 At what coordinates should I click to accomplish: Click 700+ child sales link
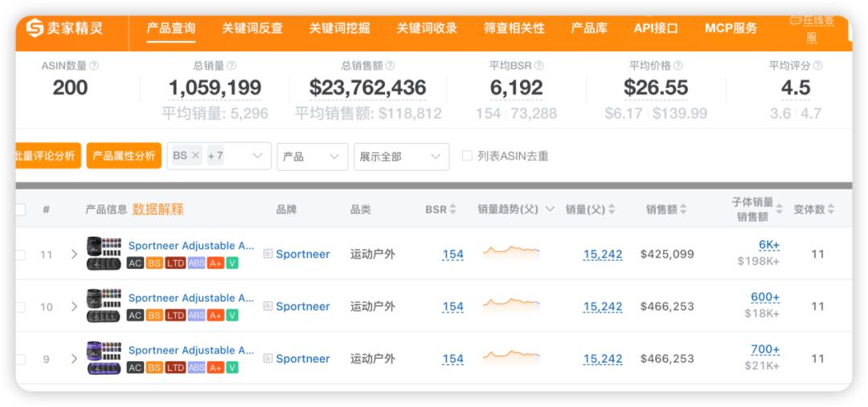coord(765,349)
